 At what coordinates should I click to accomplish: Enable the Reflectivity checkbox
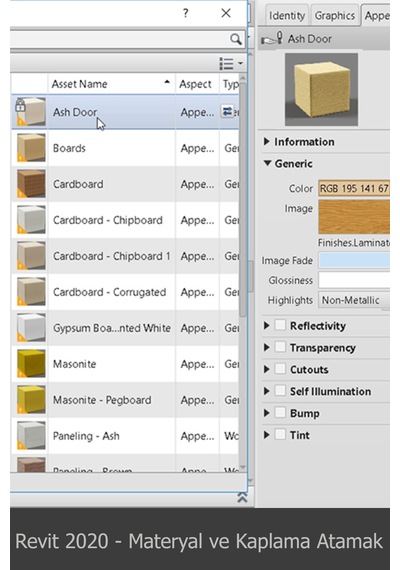(280, 325)
